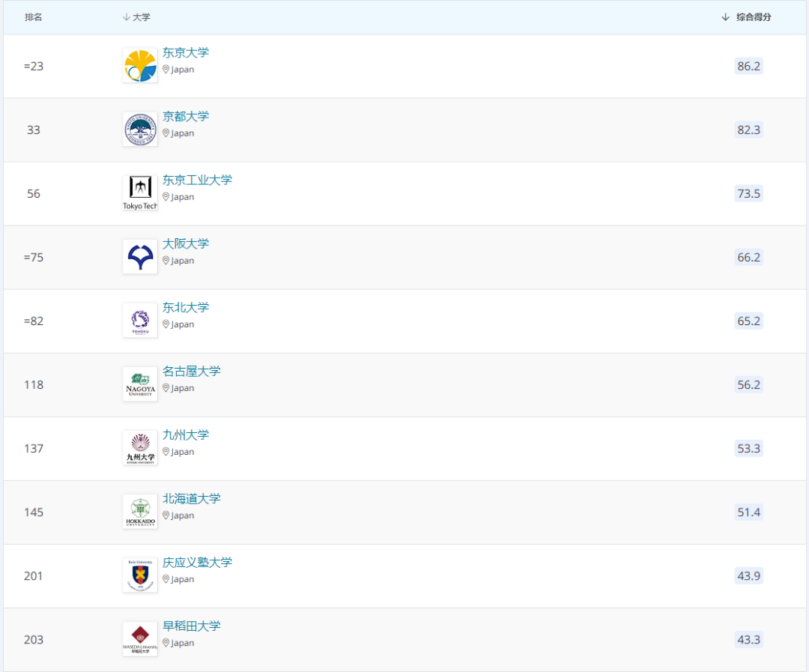Click the Tohoku University purple logo
Screen dimensions: 809x672
(x=140, y=321)
